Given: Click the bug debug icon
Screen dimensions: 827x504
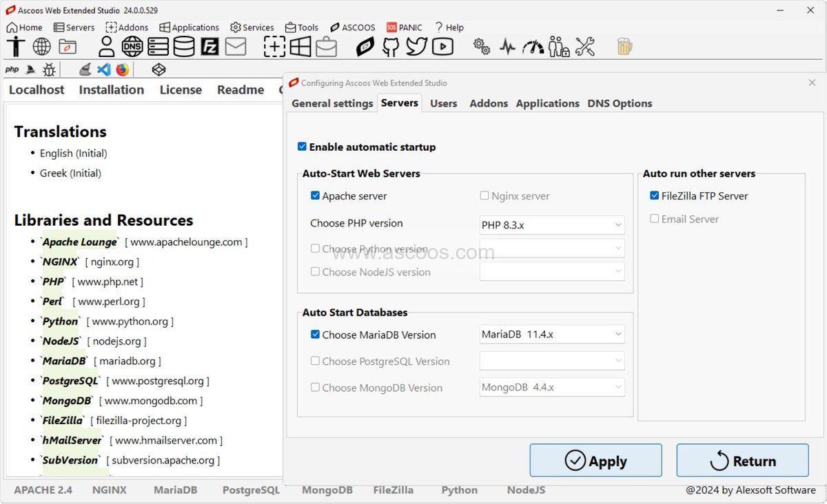Looking at the screenshot, I should (49, 70).
